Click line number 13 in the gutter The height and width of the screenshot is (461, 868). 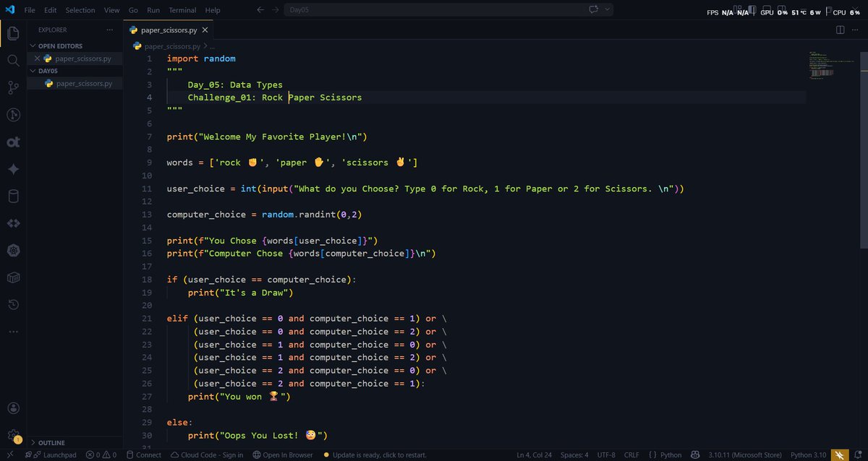(148, 215)
